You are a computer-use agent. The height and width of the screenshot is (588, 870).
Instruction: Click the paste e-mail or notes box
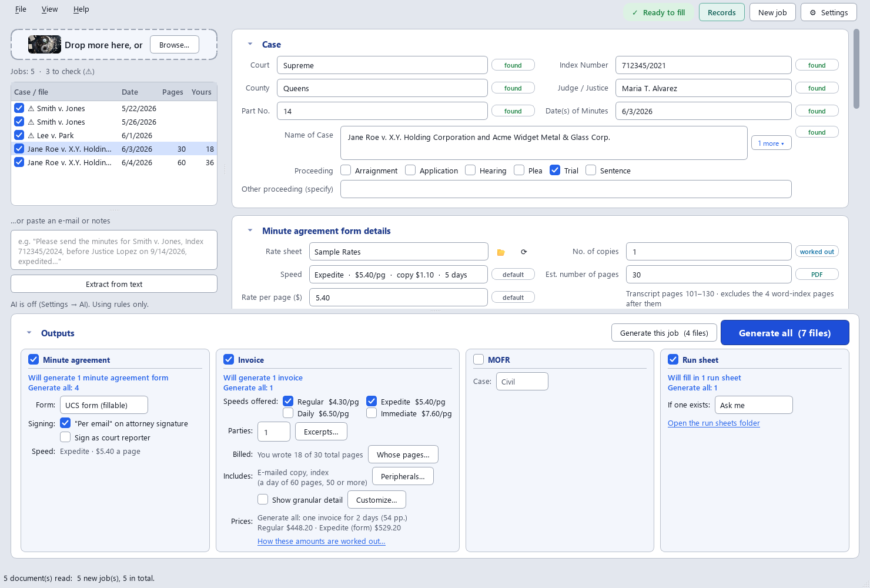tap(114, 250)
